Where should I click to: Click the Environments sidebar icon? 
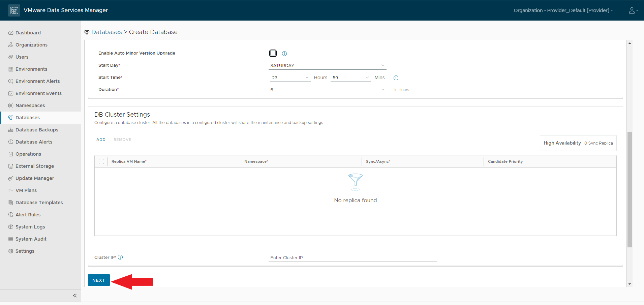11,69
